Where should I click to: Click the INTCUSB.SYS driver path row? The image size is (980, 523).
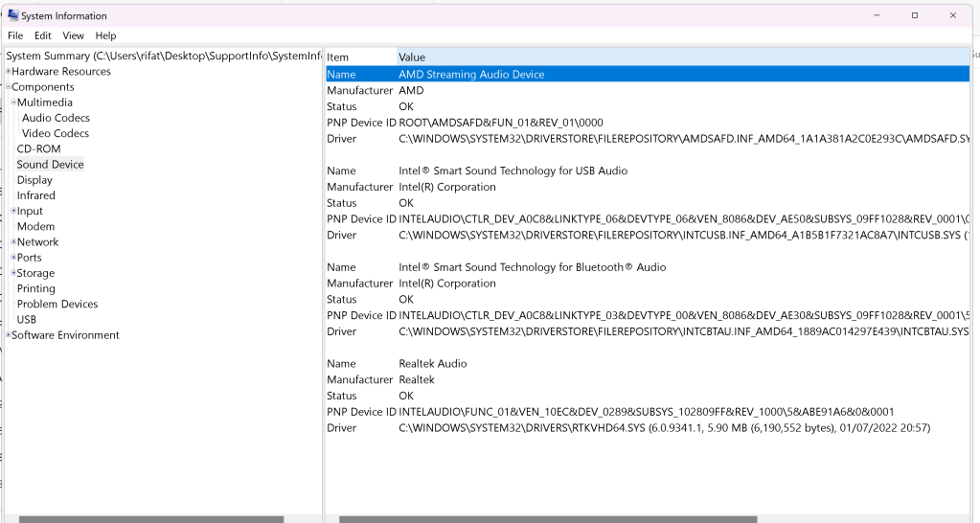(648, 235)
